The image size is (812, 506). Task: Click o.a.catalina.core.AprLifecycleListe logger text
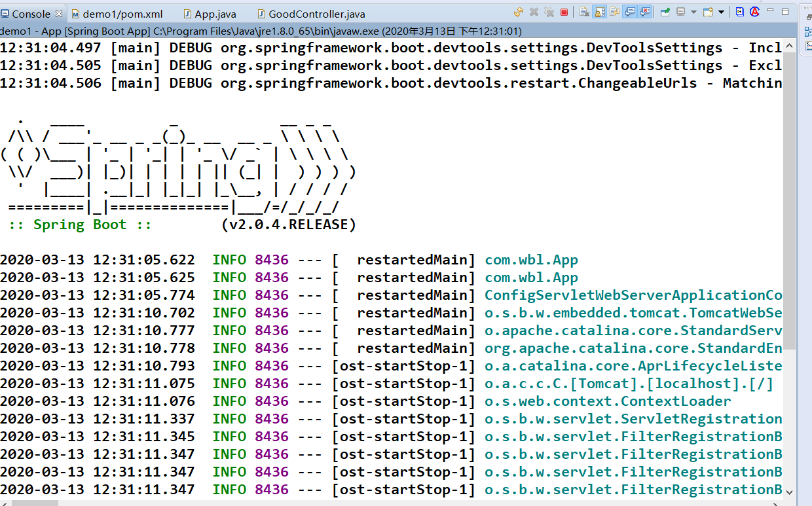pos(633,366)
